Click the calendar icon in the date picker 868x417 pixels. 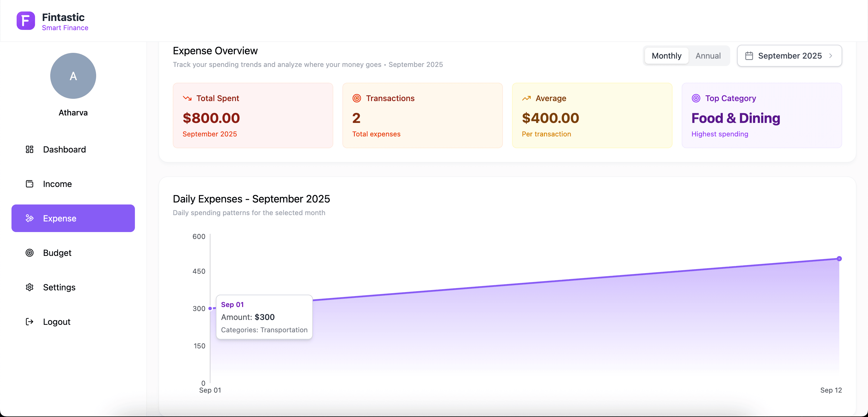749,56
